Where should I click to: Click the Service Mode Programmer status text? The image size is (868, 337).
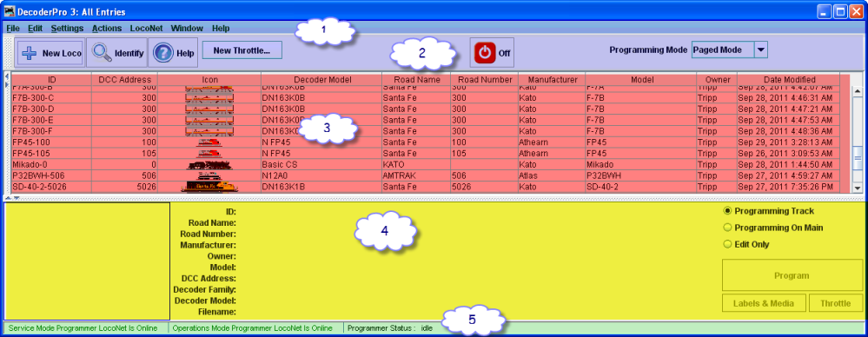click(x=83, y=327)
